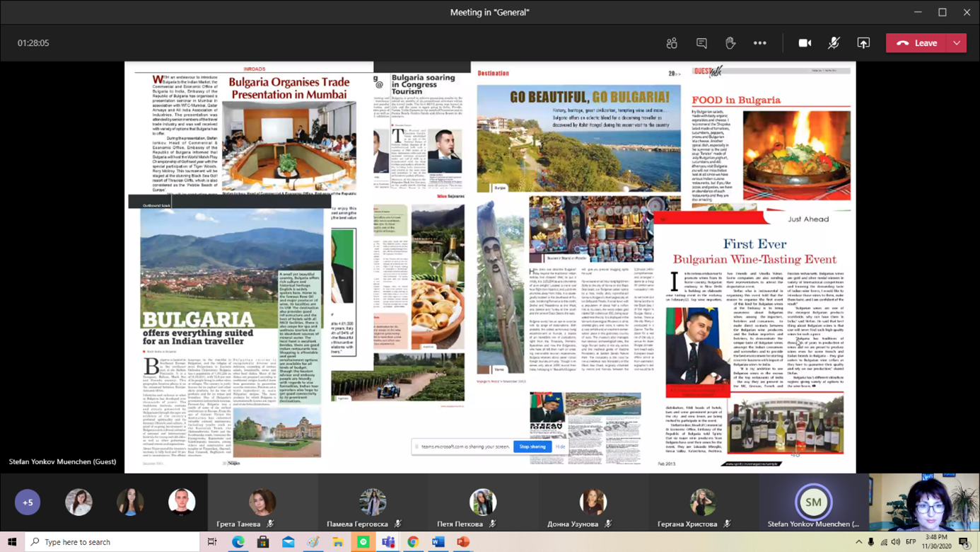Open Microsoft Edge from the taskbar

pyautogui.click(x=238, y=542)
